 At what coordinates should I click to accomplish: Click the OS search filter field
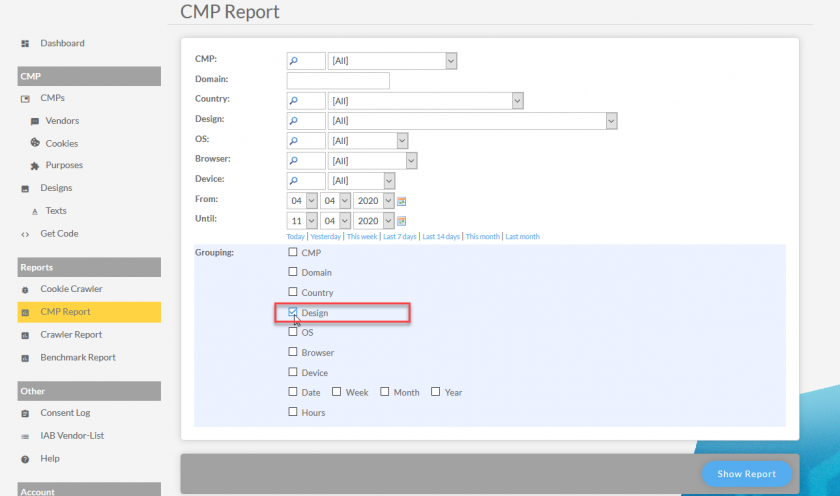pyautogui.click(x=306, y=140)
